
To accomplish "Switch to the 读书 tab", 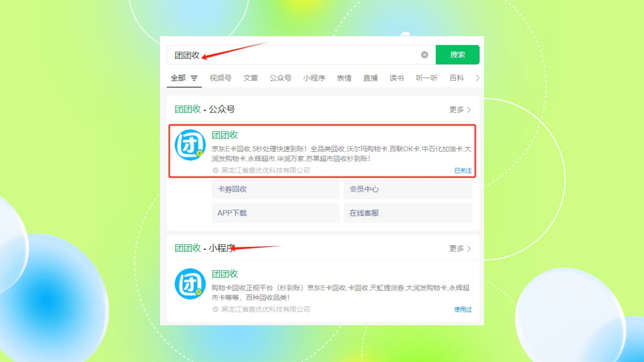I will (x=396, y=78).
